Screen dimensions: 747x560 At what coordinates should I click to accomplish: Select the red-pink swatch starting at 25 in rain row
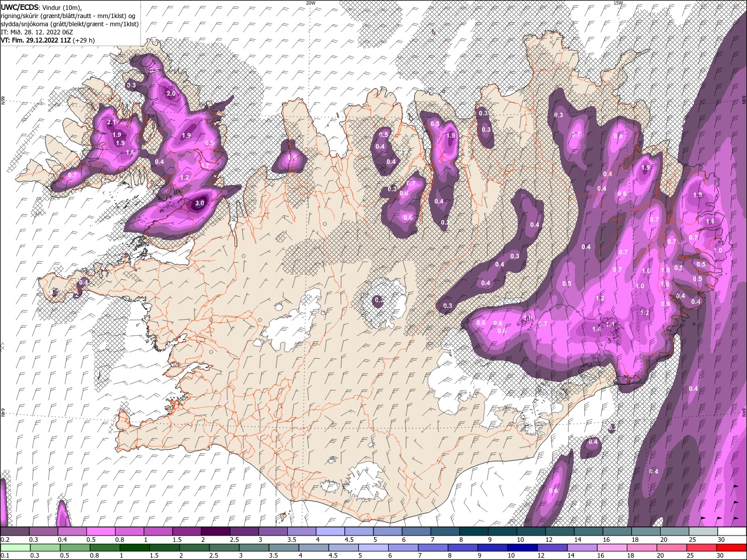(x=702, y=548)
